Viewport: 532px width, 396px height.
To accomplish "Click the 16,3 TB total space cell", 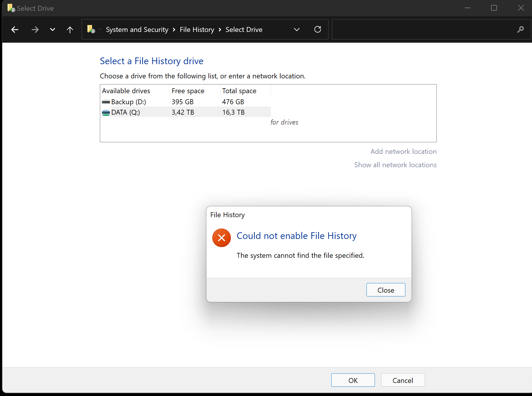I will pyautogui.click(x=233, y=112).
